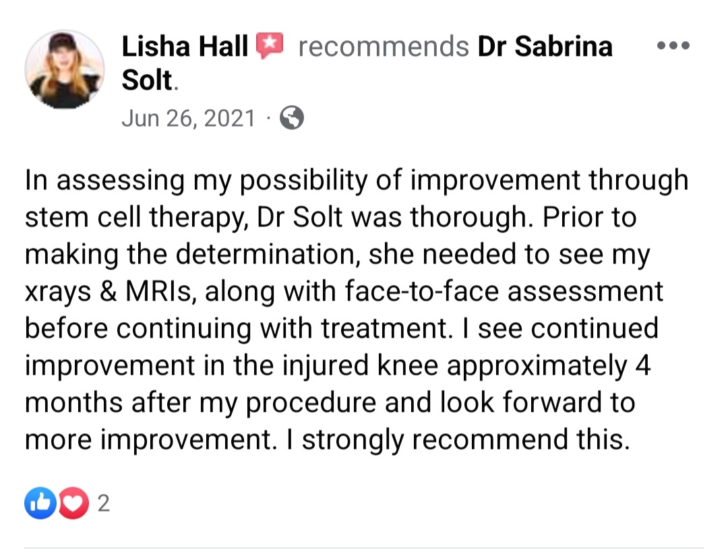Click the face-to-face assessment text
The height and width of the screenshot is (560, 728).
(x=504, y=292)
